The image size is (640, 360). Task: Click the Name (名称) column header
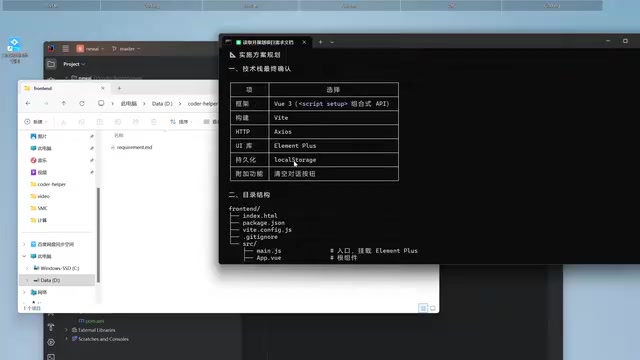point(119,135)
